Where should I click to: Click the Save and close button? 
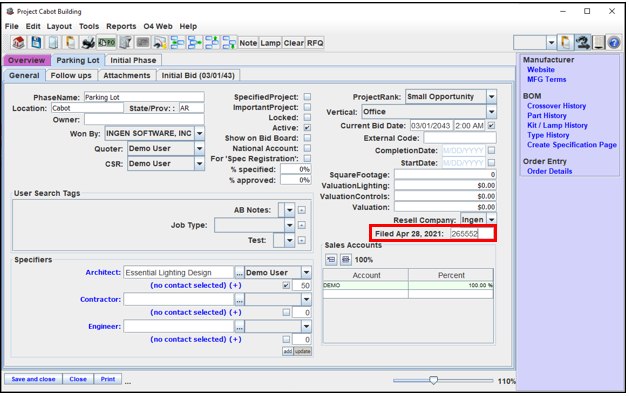coord(33,379)
